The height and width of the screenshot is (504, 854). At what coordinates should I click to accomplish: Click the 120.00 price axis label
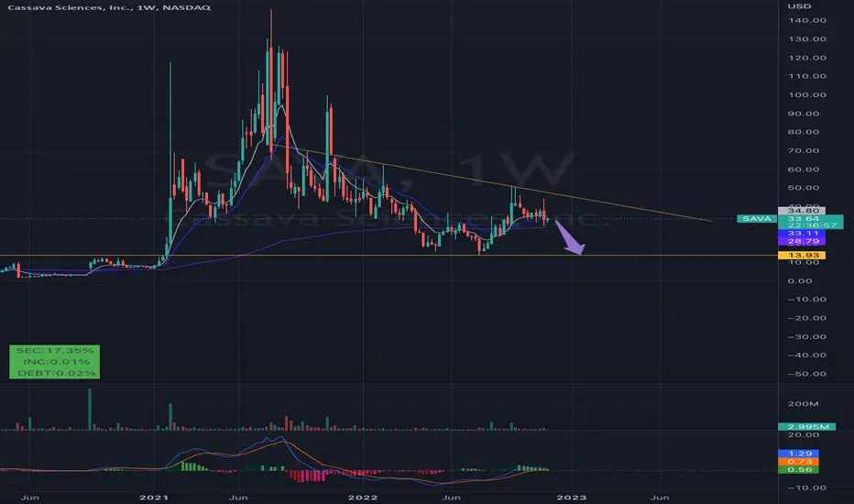(806, 57)
